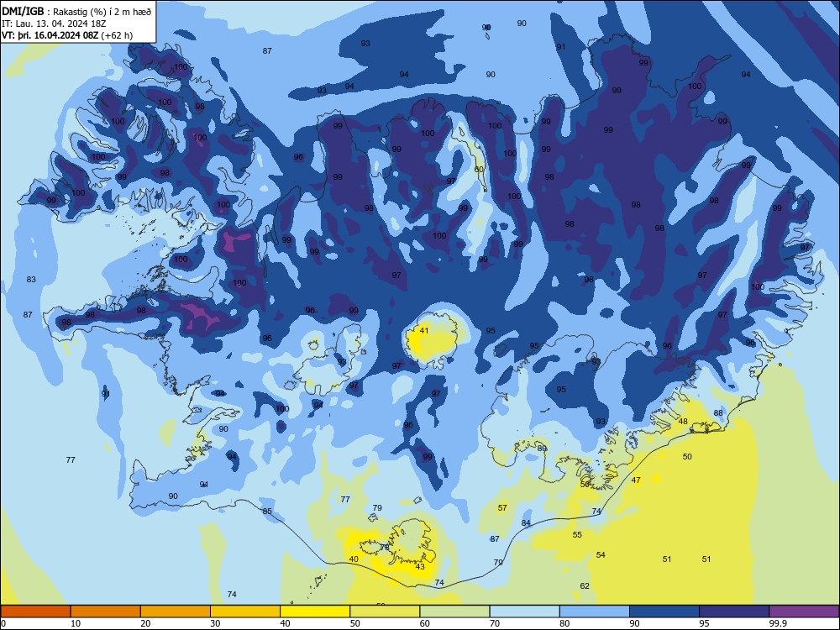Click the '48' humidity value on map
The image size is (840, 630).
pos(683,421)
